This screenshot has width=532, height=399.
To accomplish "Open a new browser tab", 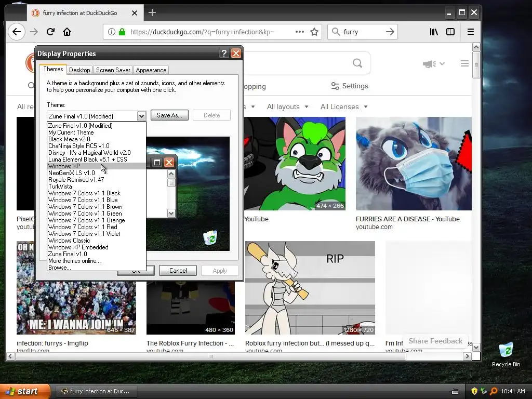I will [152, 13].
